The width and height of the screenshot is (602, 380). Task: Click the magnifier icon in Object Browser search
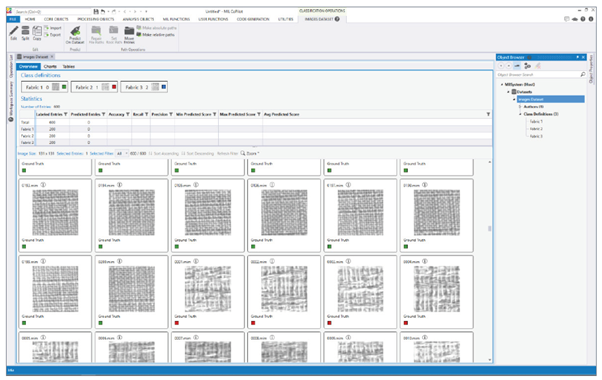click(583, 74)
